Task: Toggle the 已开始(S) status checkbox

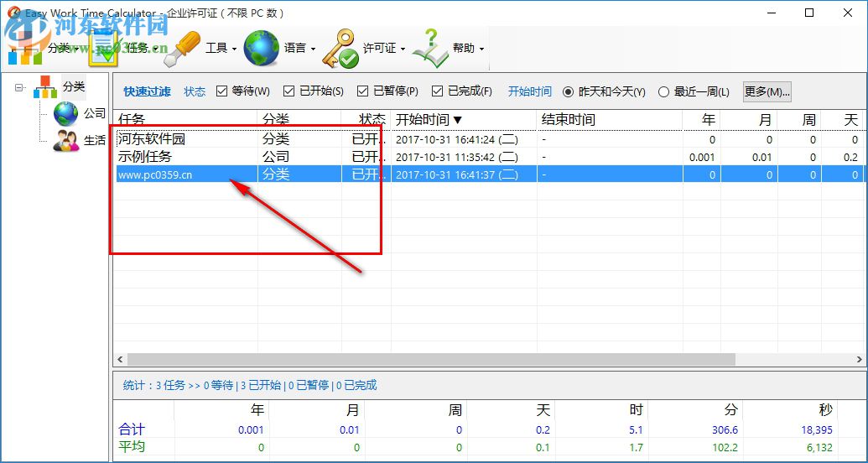Action: (289, 91)
